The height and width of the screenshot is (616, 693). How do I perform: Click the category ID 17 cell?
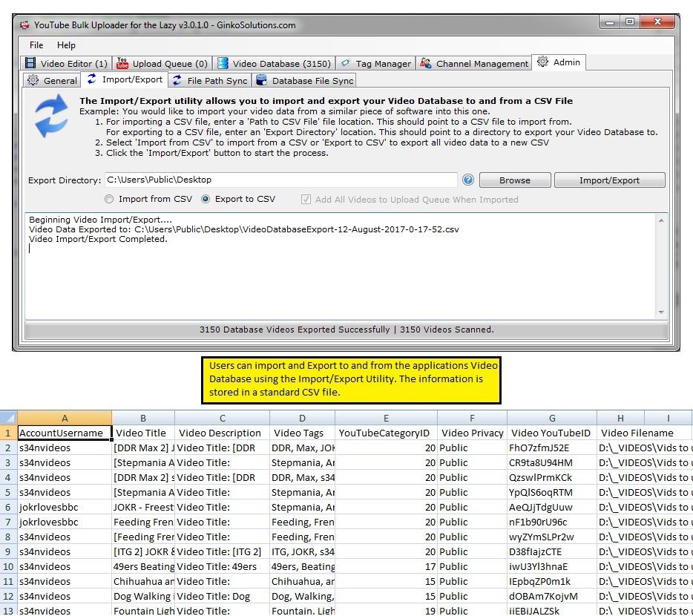(x=387, y=566)
